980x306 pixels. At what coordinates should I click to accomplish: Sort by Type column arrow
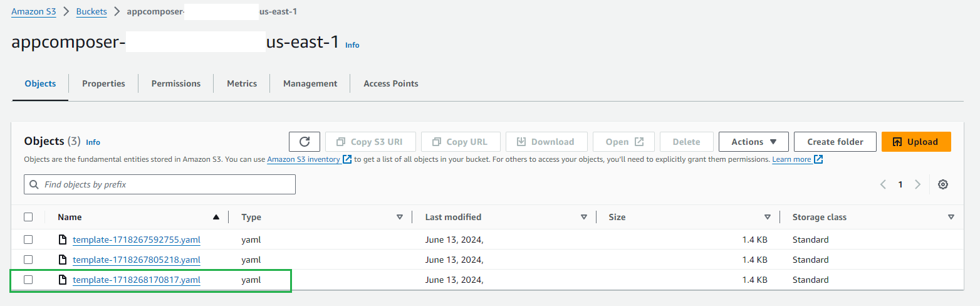click(x=400, y=217)
